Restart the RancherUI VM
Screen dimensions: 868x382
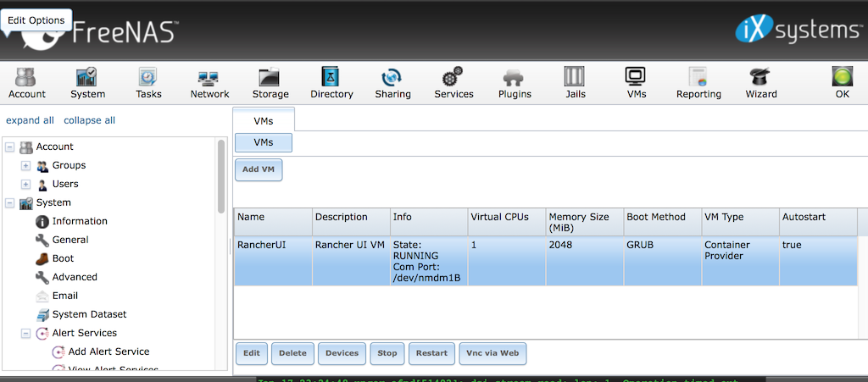point(431,353)
